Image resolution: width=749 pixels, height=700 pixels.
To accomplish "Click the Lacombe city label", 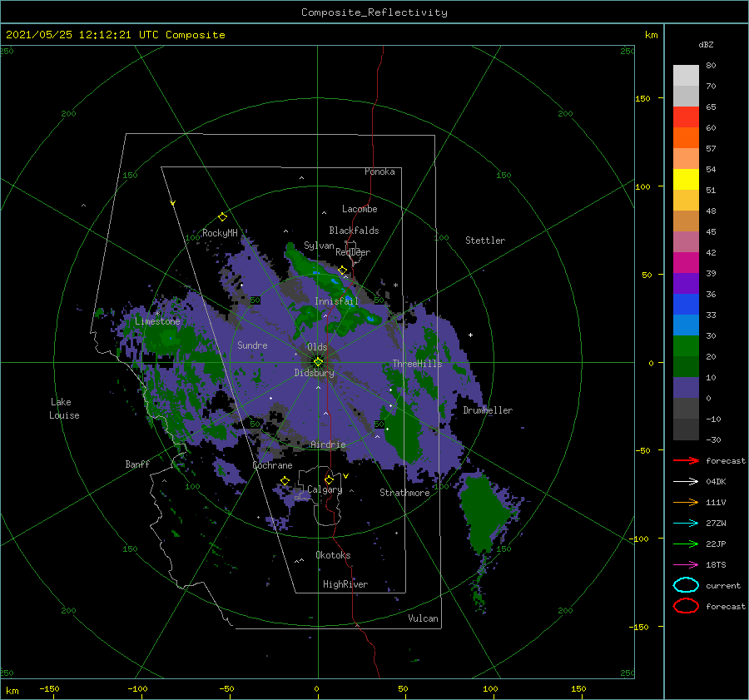I will click(x=360, y=209).
